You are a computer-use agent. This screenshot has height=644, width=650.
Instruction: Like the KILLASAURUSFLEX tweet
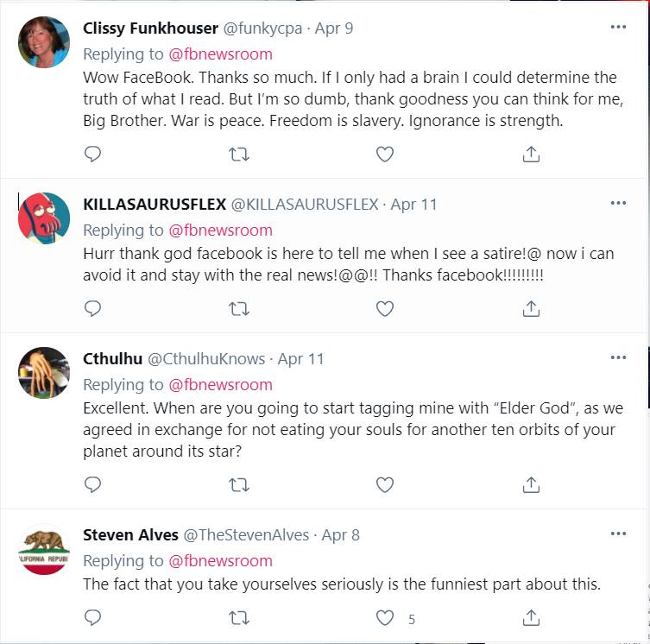pyautogui.click(x=385, y=308)
